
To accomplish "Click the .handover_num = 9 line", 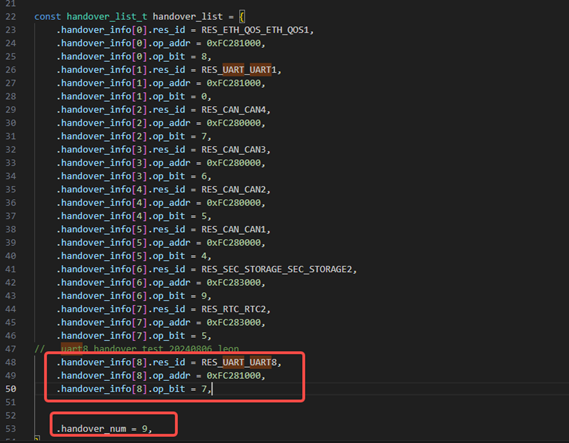I will point(104,429).
